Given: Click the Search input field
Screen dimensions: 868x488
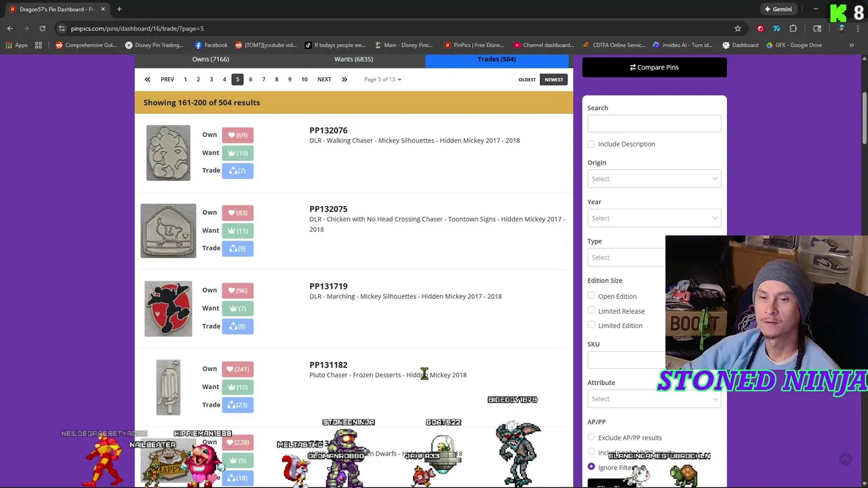Looking at the screenshot, I should pos(654,123).
